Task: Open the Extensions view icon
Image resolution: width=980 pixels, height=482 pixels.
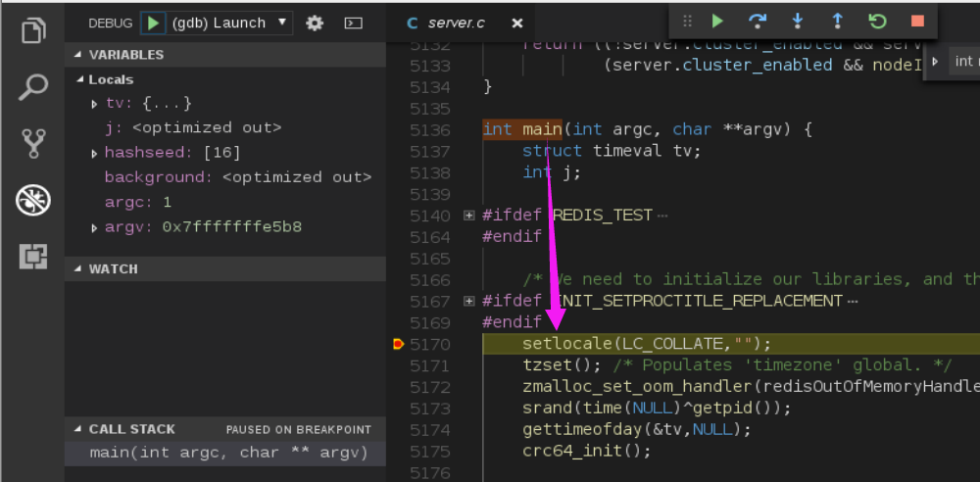Action: [33, 257]
